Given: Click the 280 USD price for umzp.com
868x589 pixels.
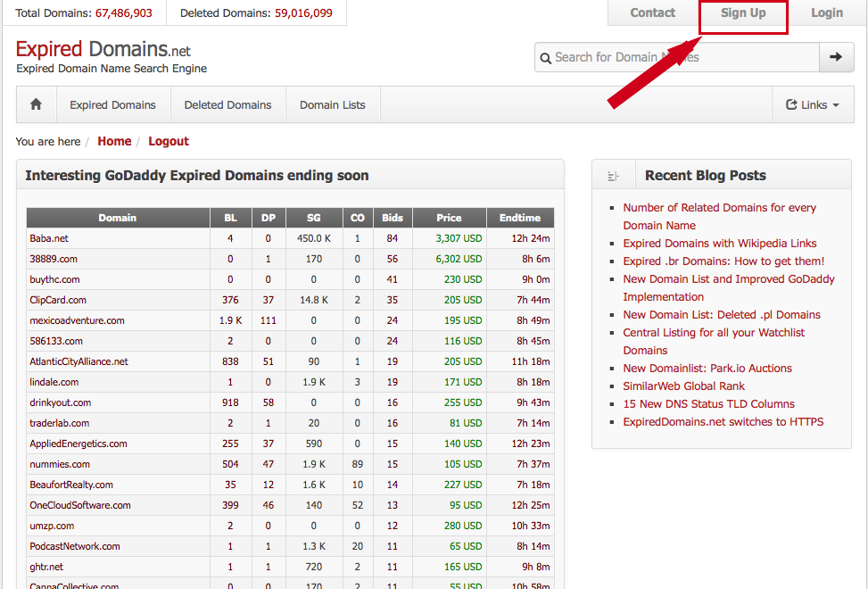Looking at the screenshot, I should coord(463,526).
